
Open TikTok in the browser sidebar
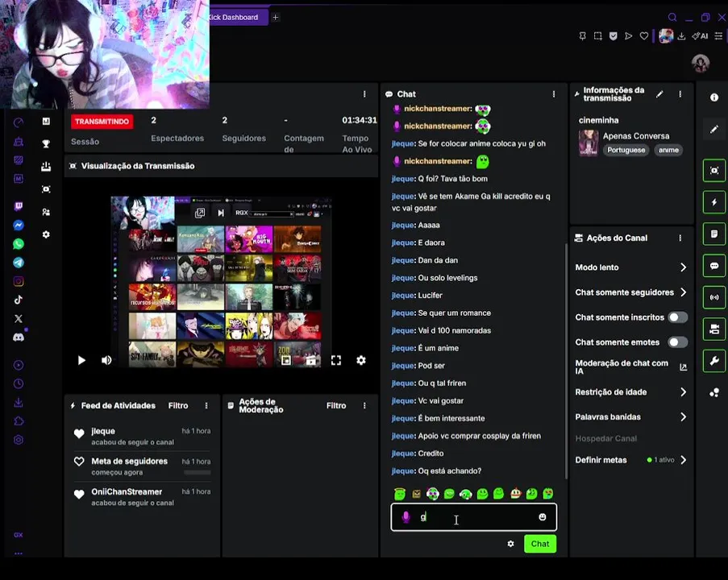(x=19, y=300)
